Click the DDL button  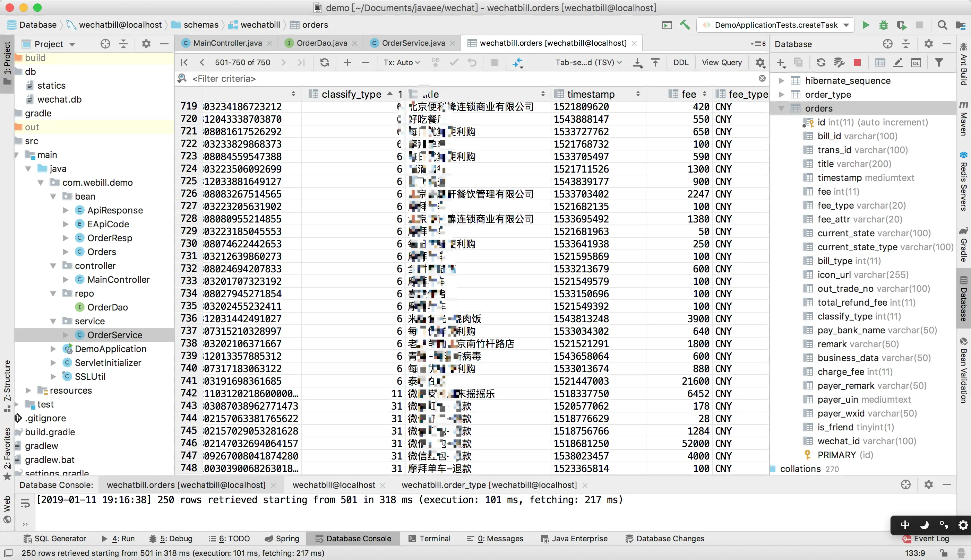[680, 62]
